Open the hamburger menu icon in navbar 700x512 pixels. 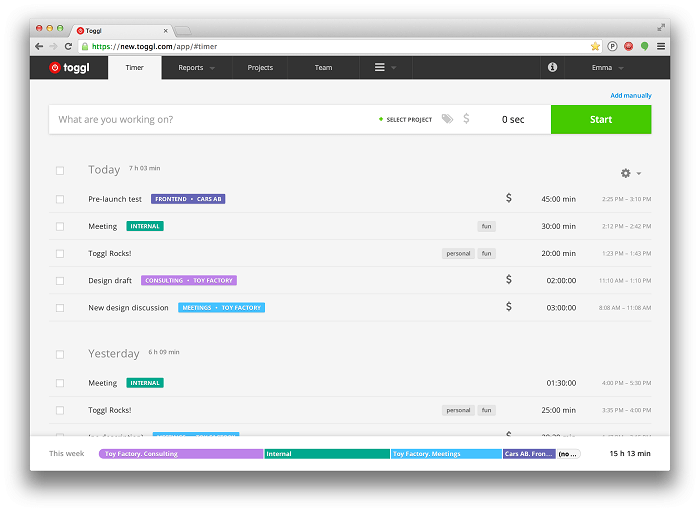[379, 67]
